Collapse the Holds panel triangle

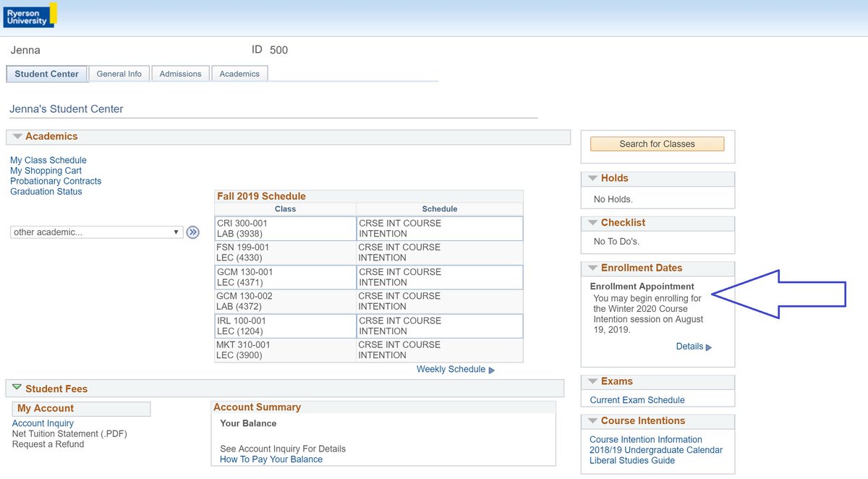click(x=592, y=178)
